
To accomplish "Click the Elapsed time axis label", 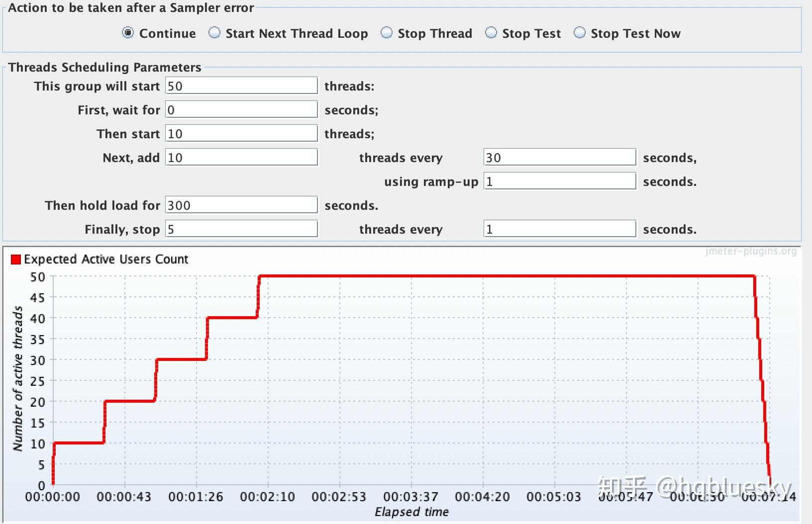I will click(411, 512).
